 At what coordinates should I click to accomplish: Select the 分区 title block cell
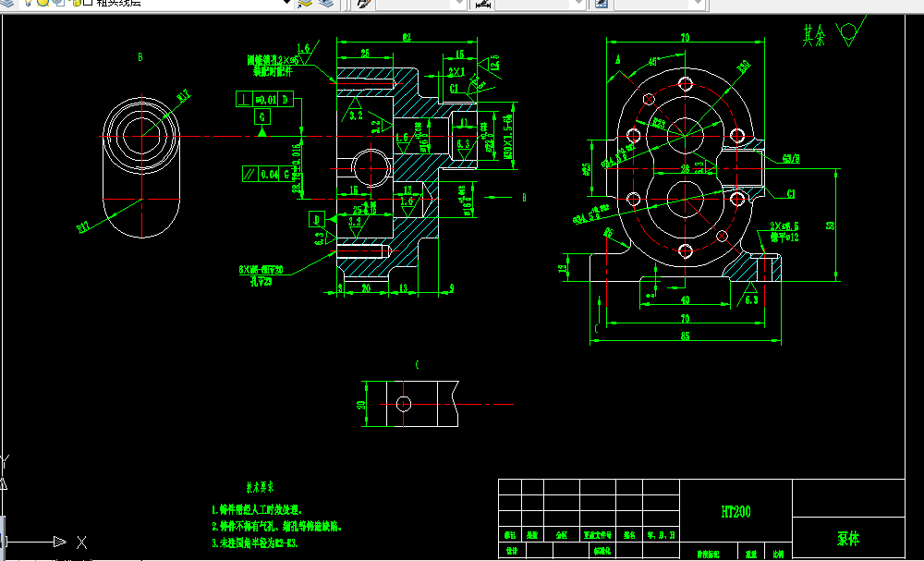pyautogui.click(x=562, y=535)
